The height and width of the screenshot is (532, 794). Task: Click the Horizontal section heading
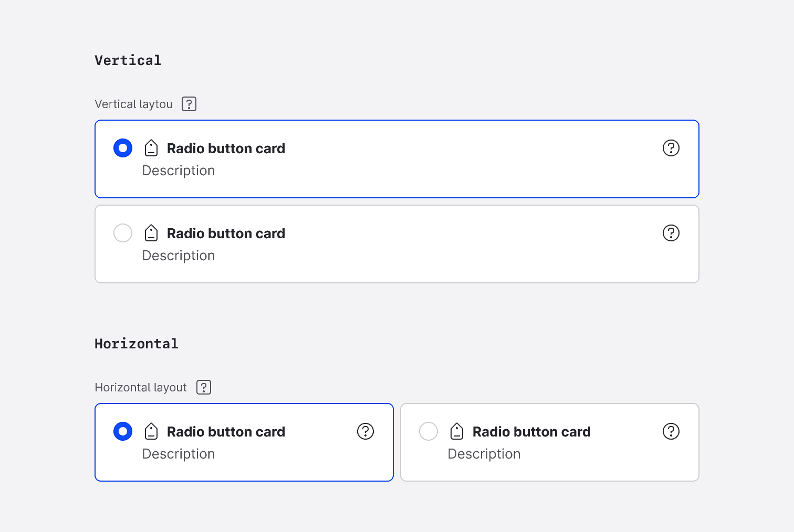(136, 343)
